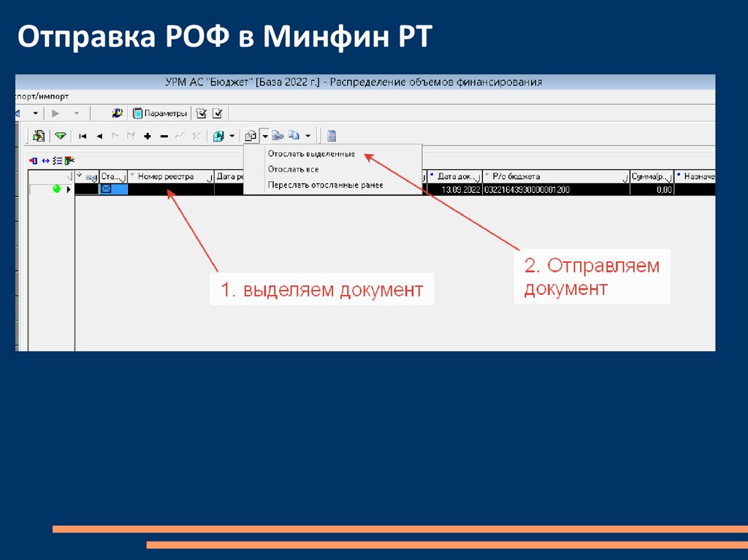Select row via green circle indicator

point(57,189)
